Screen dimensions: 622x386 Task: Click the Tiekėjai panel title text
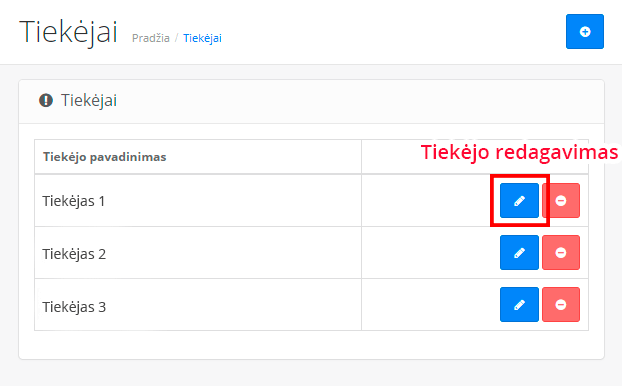point(89,100)
